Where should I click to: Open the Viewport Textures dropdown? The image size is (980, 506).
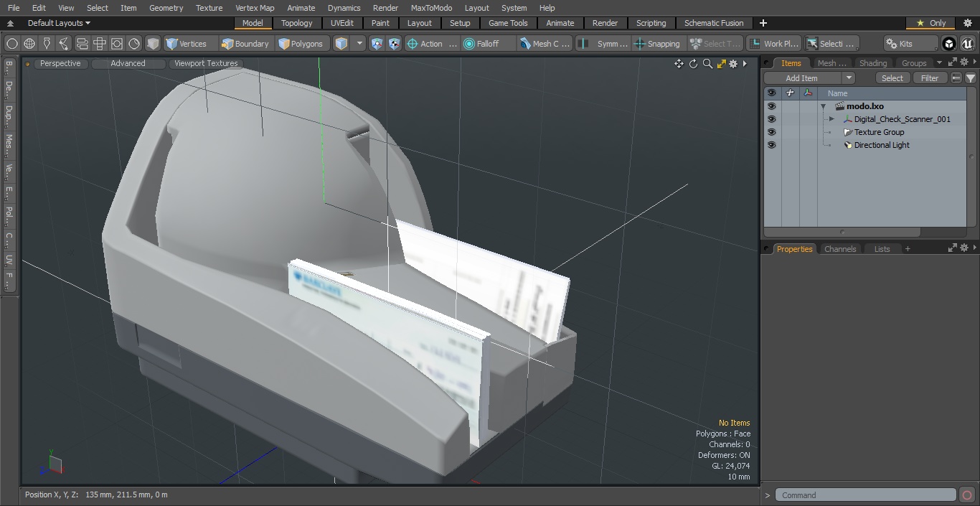(x=206, y=64)
